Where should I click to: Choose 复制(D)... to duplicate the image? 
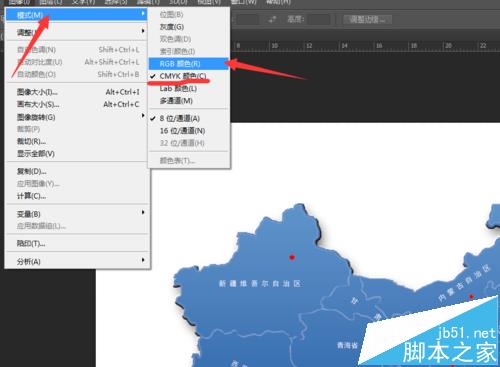(77, 171)
